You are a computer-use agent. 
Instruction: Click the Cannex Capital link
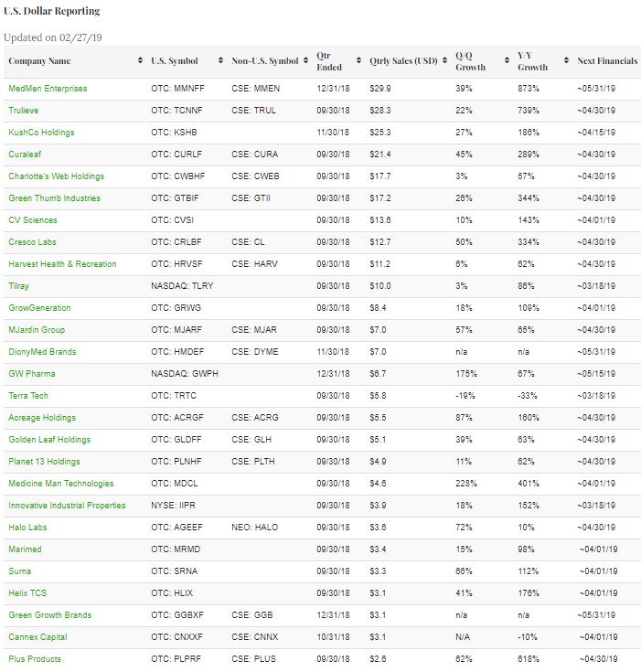[37, 637]
